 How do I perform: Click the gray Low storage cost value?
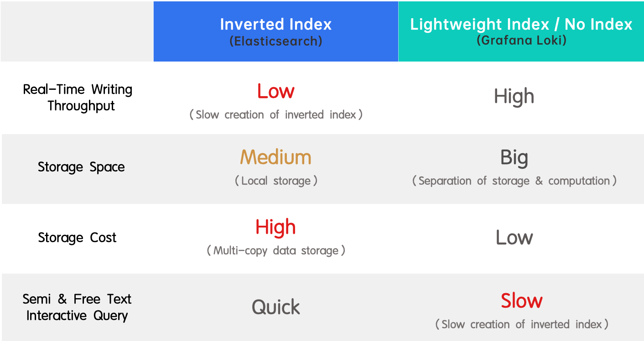[x=514, y=238]
